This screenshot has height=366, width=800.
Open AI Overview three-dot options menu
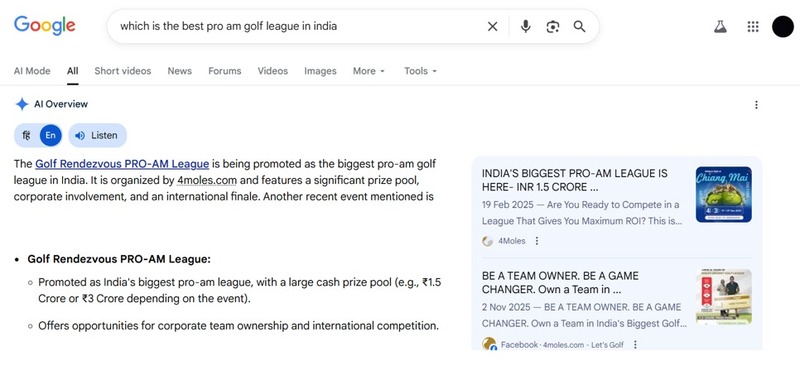pos(756,105)
